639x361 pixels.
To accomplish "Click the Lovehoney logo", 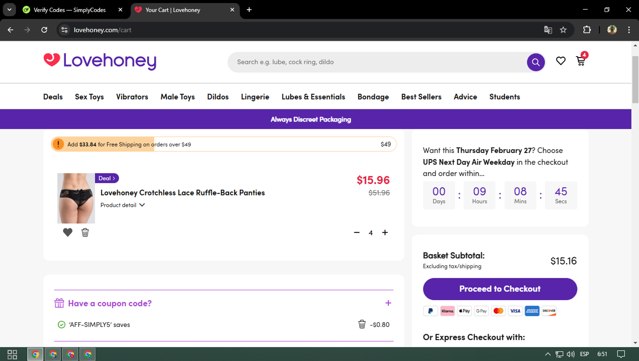I will (100, 61).
